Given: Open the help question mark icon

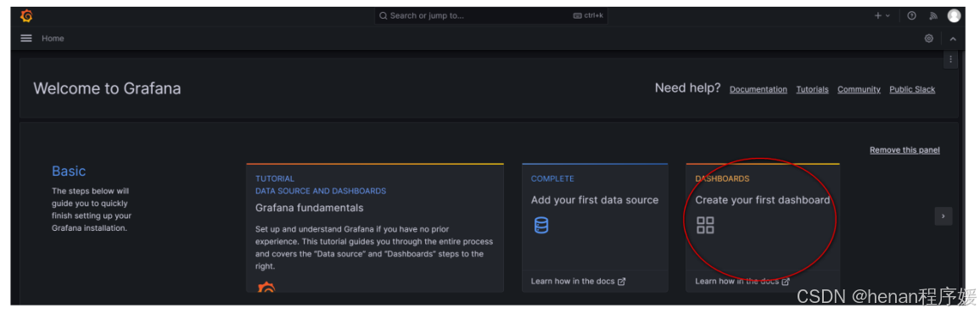Looking at the screenshot, I should tap(911, 15).
